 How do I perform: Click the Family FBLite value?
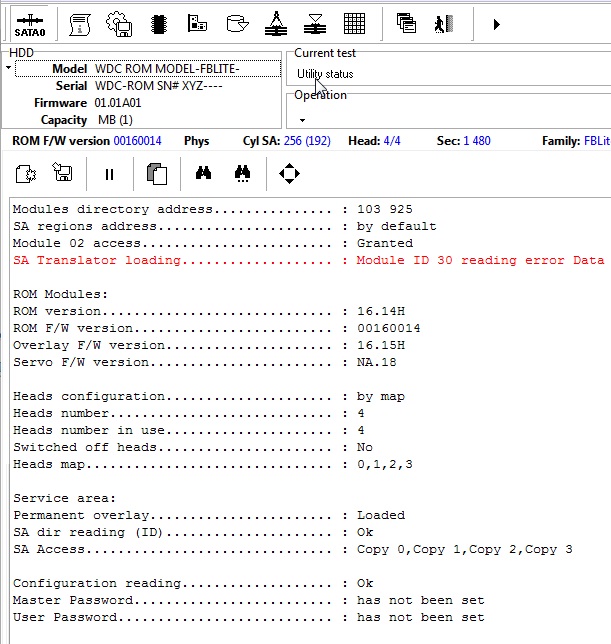tap(597, 141)
